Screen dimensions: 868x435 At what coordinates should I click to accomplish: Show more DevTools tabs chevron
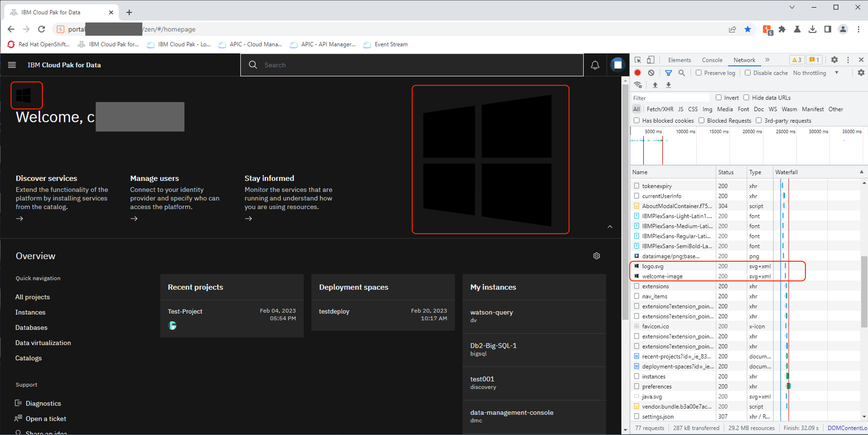pos(767,60)
